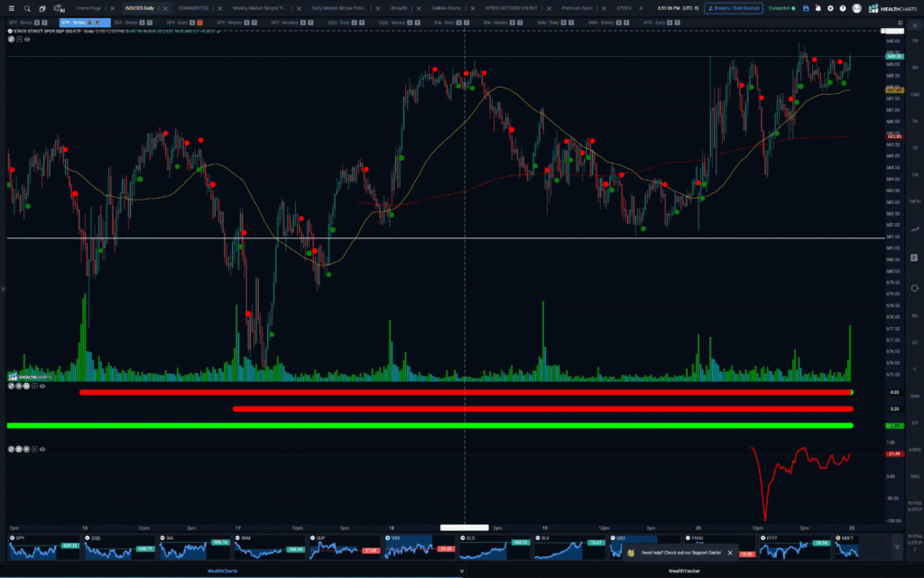Toggle the eye icon on the lower indicator pane

tap(42, 447)
